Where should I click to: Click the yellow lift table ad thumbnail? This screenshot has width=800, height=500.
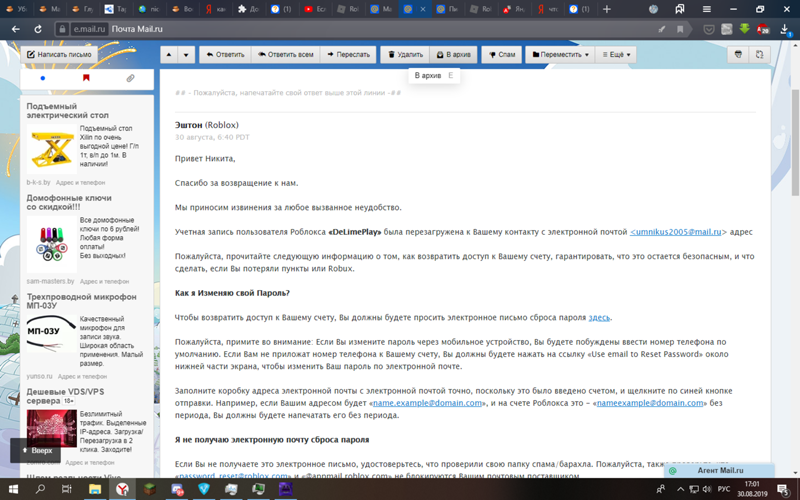[x=52, y=149]
